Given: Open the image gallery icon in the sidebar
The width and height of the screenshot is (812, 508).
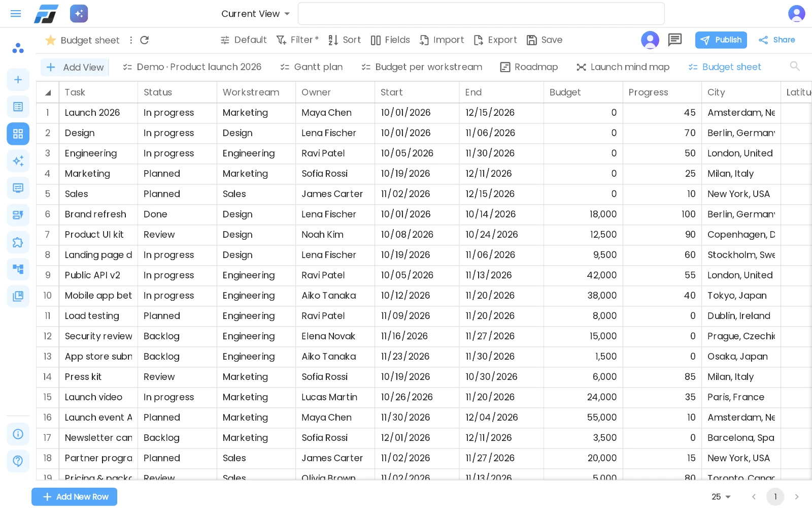Looking at the screenshot, I should [x=18, y=296].
